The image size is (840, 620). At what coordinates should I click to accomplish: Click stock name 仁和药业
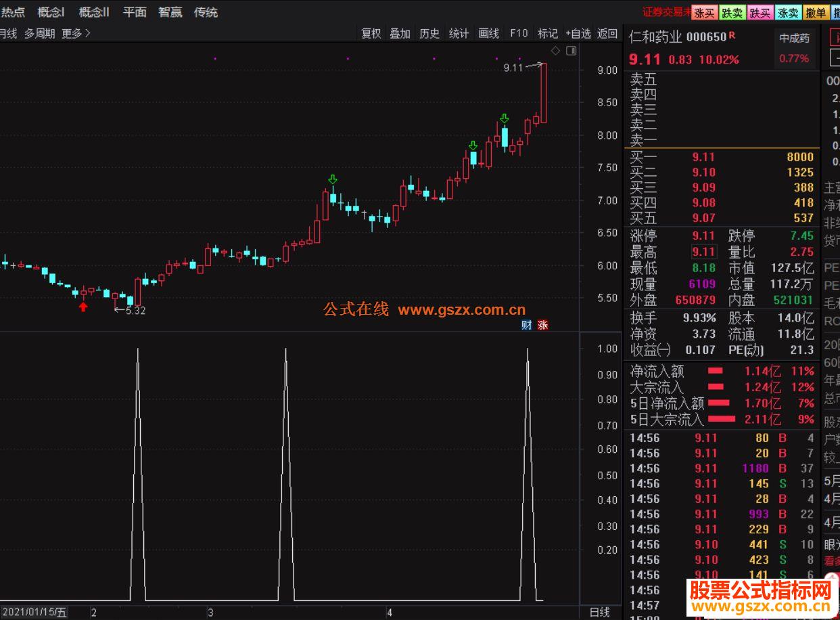tap(656, 37)
